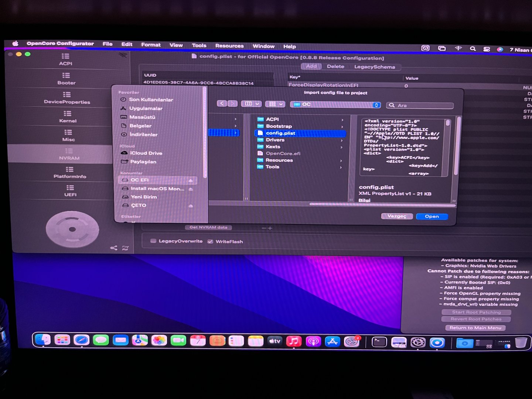Expand the ACPI folder in the file list

click(x=342, y=120)
